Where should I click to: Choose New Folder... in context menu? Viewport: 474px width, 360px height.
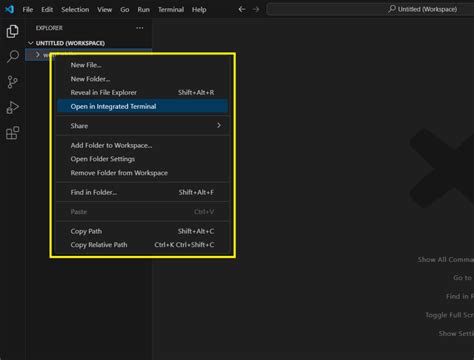(x=142, y=79)
